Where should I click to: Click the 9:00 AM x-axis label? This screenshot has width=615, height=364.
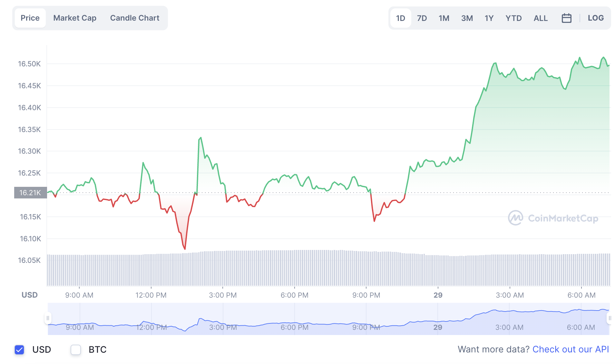79,295
